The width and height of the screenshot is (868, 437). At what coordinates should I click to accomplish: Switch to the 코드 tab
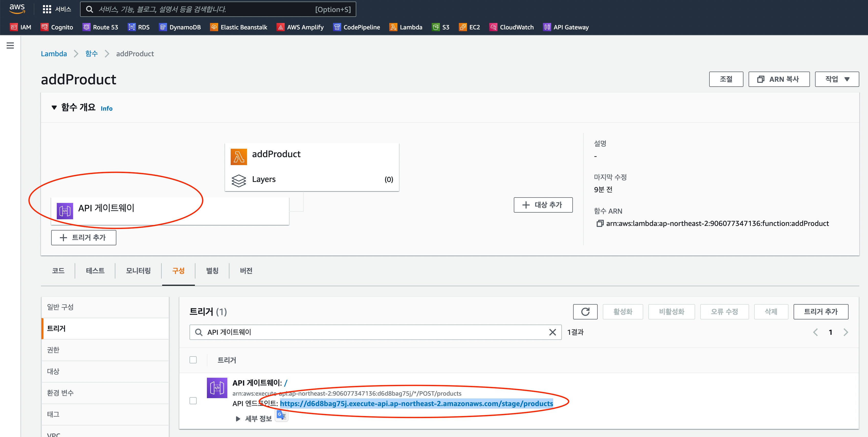58,271
